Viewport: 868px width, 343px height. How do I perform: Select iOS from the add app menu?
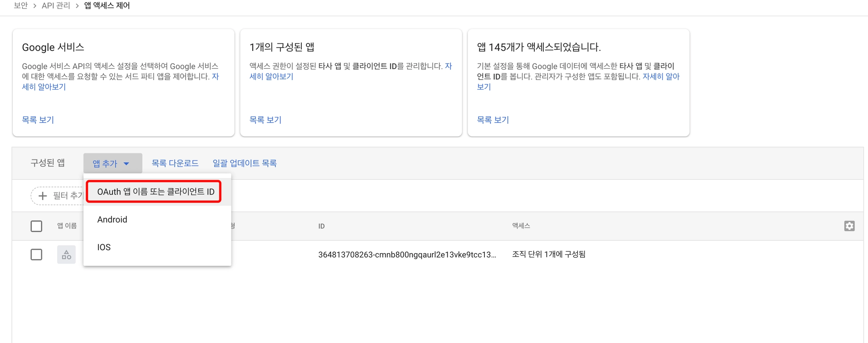[x=104, y=247]
